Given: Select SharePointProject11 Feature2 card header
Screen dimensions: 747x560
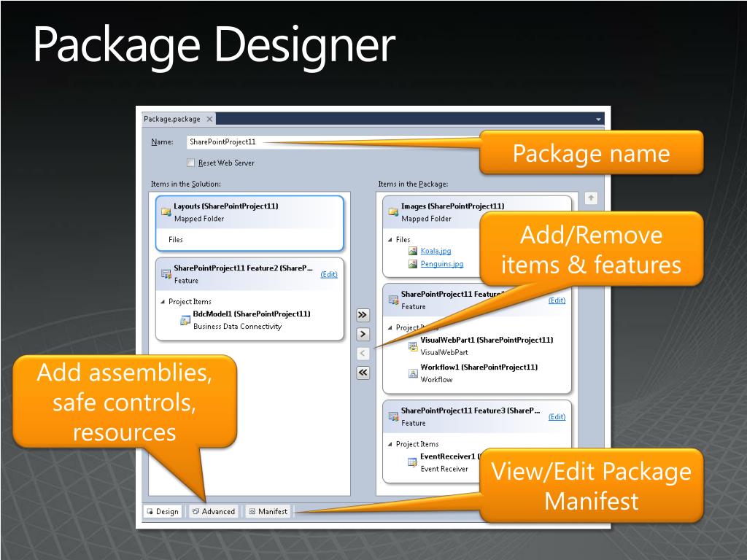Looking at the screenshot, I should tap(249, 274).
